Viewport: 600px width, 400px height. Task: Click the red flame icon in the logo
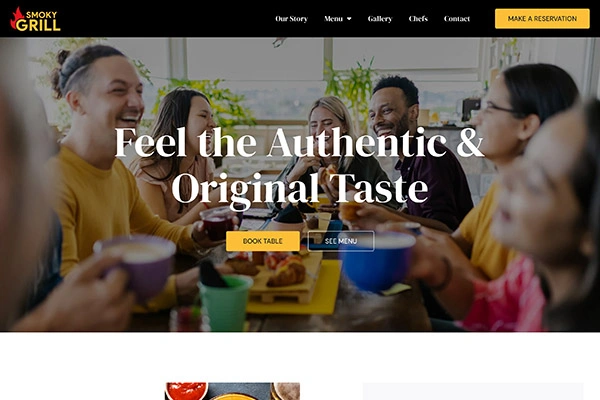click(16, 18)
